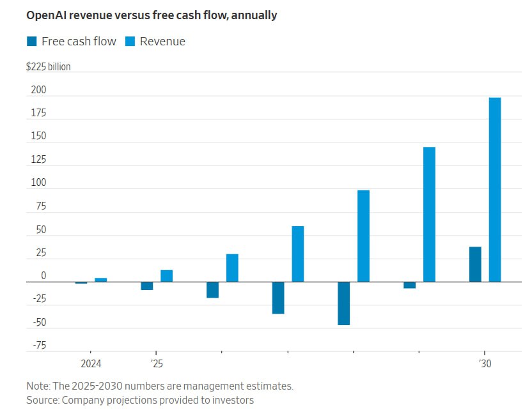Click the $225 billion y-axis label
This screenshot has height=419, width=532.
48,66
